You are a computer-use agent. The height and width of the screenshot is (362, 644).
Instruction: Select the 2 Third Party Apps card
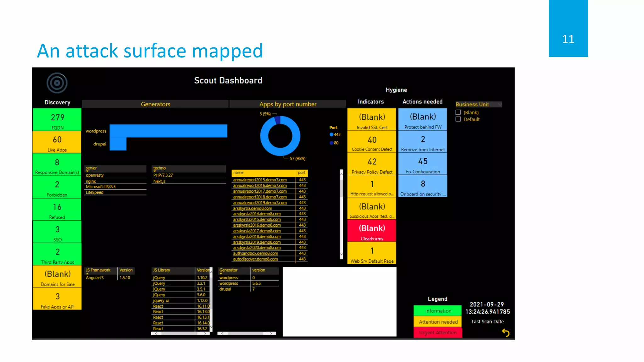[57, 254]
